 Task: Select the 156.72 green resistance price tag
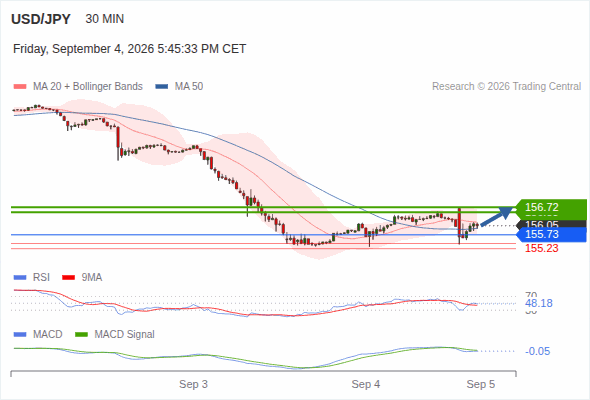(551, 207)
